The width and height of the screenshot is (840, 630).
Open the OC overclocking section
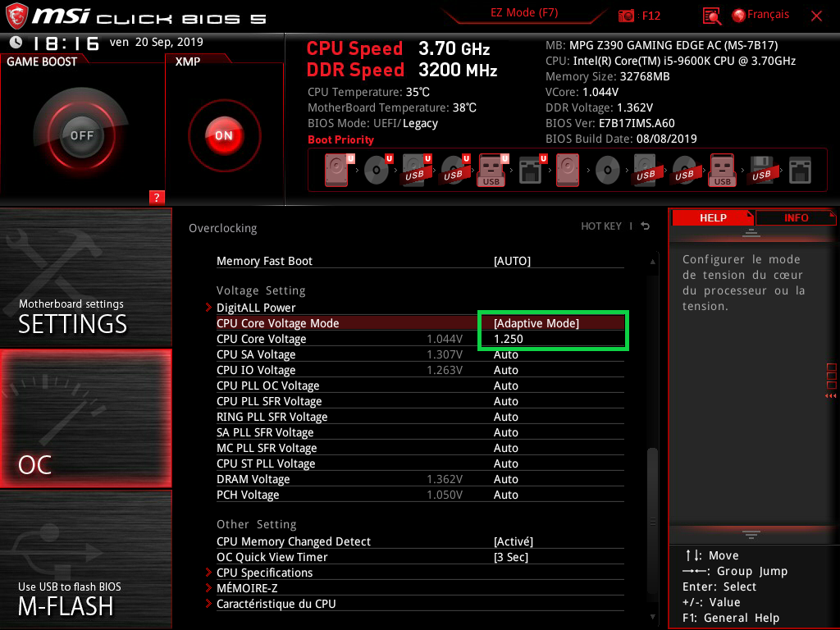pyautogui.click(x=85, y=418)
